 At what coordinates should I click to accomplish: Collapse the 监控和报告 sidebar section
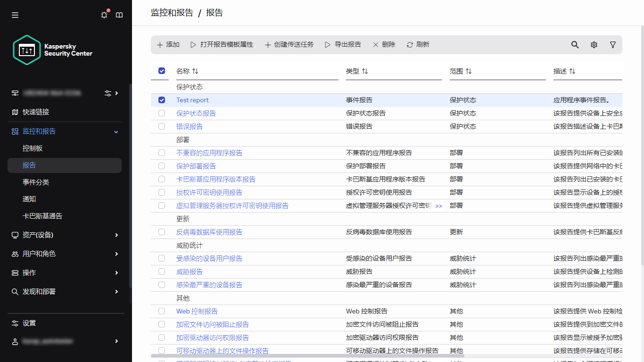116,132
